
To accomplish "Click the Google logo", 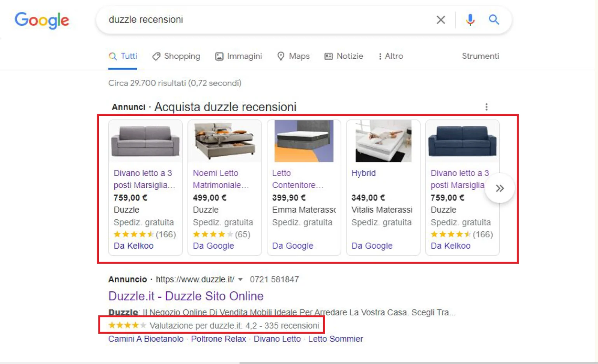I will 42,20.
